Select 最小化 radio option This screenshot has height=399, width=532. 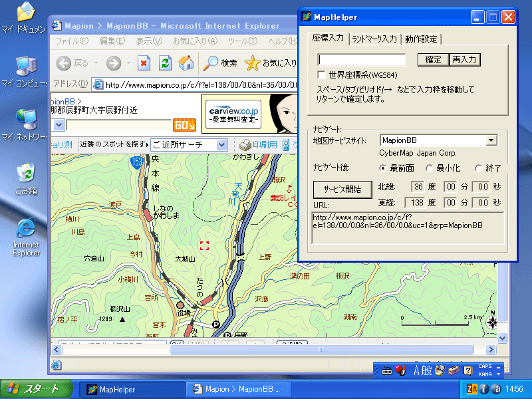coord(429,168)
